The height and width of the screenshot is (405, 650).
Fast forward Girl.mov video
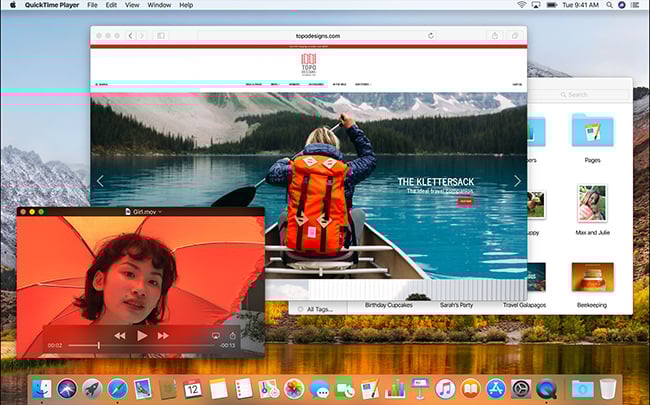click(163, 336)
